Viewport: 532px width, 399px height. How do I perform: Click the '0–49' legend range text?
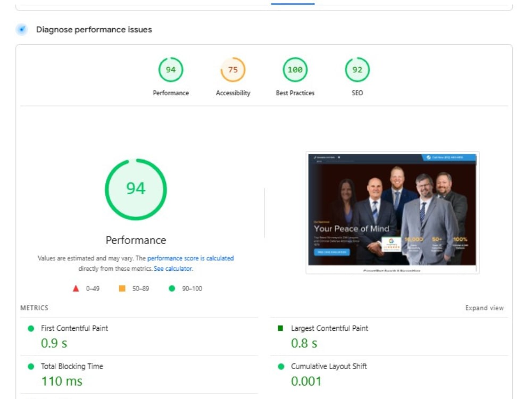click(x=93, y=288)
